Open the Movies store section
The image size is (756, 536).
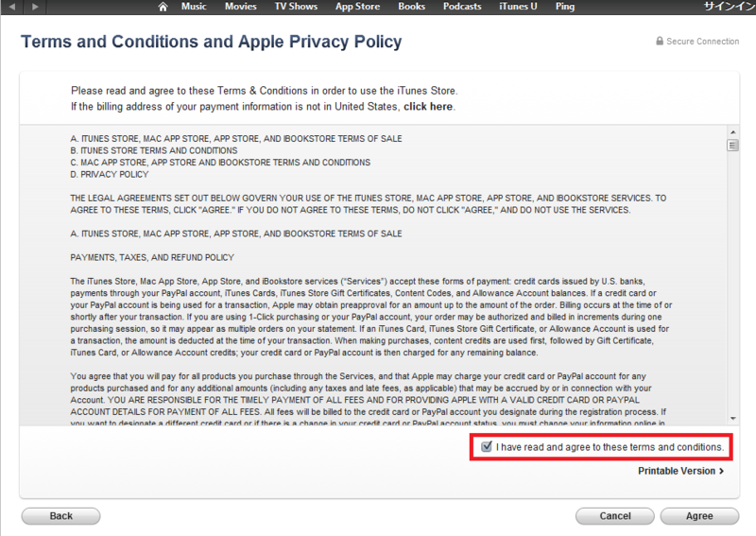click(241, 7)
